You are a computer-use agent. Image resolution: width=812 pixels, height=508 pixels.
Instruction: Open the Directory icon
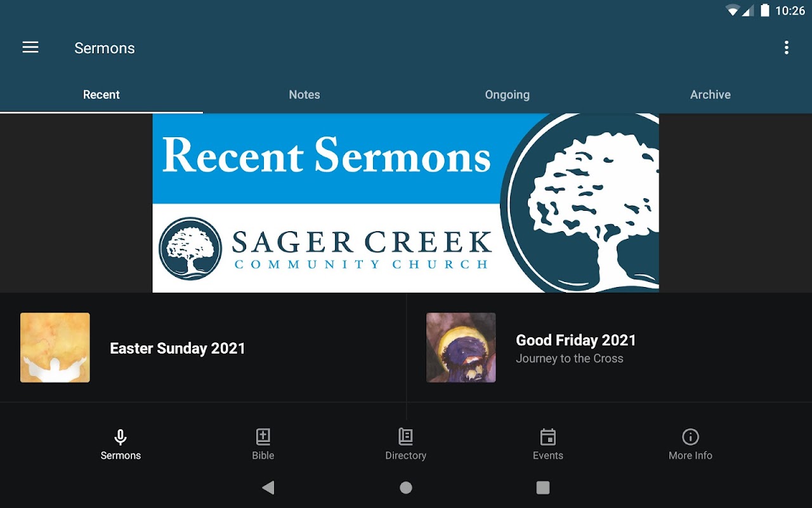[x=405, y=437]
